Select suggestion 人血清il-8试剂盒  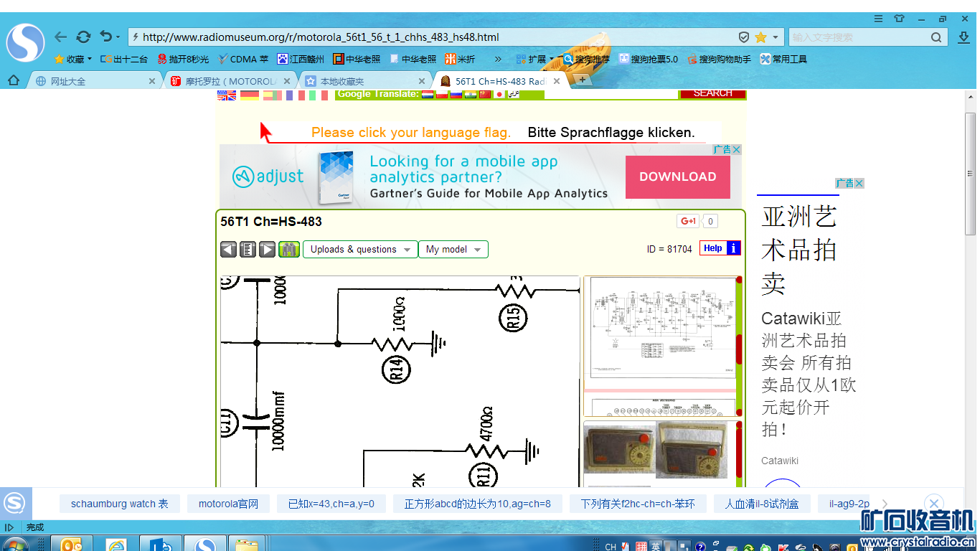[x=761, y=504]
